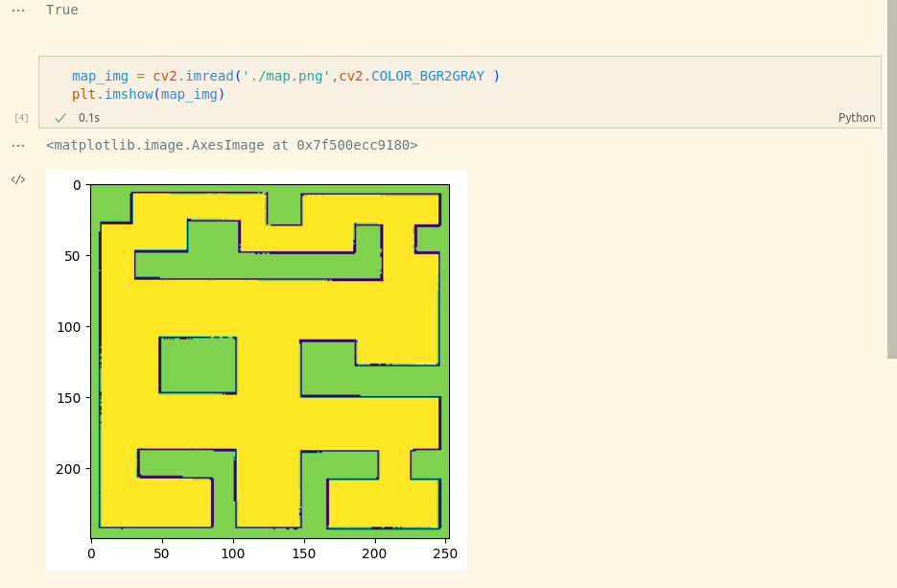Click x-axis tick label '250'
Screen dimensions: 897x588
445,553
